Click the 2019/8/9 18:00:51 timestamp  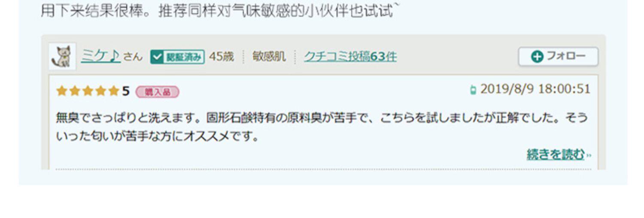pyautogui.click(x=535, y=89)
